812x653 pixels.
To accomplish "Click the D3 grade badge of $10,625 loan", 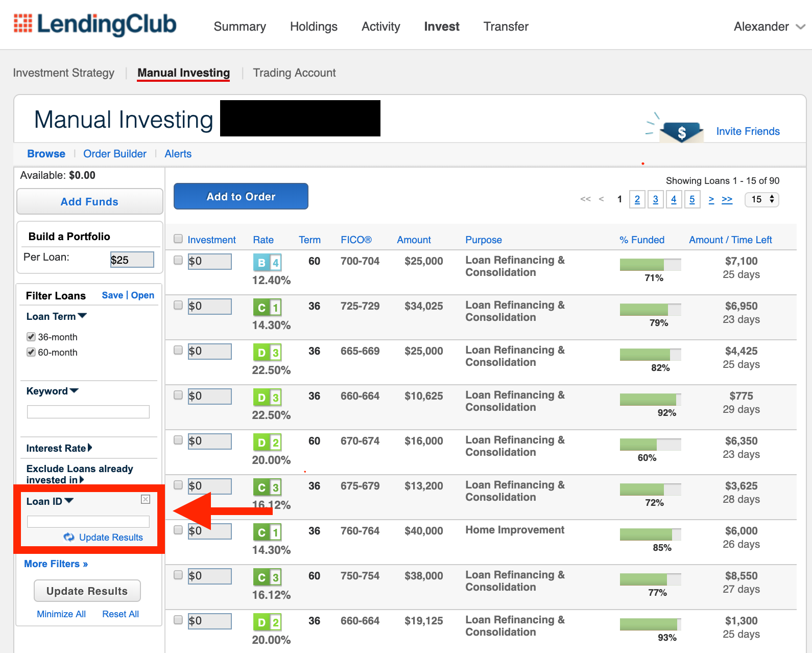I will pyautogui.click(x=267, y=398).
